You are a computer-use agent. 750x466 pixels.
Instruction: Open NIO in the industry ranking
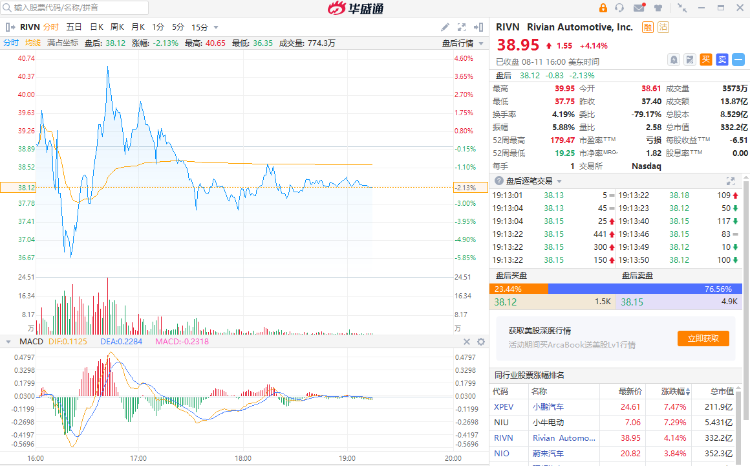click(501, 453)
